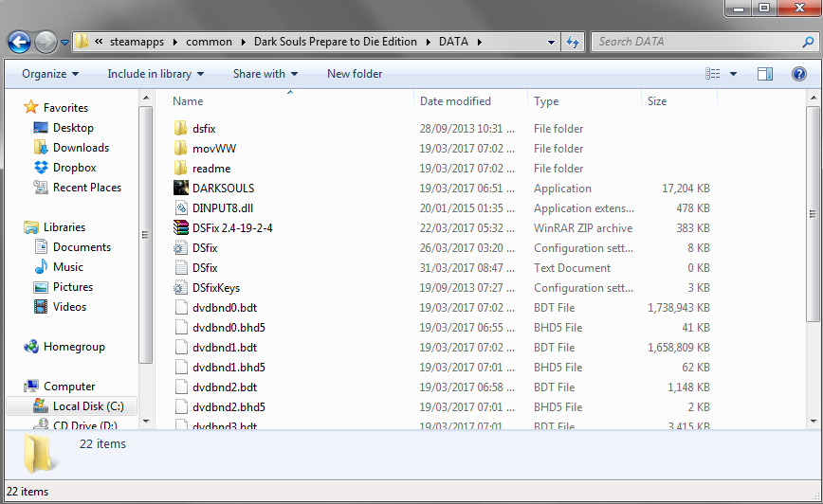Toggle the preview pane icon
This screenshot has height=504, width=823.
click(765, 74)
